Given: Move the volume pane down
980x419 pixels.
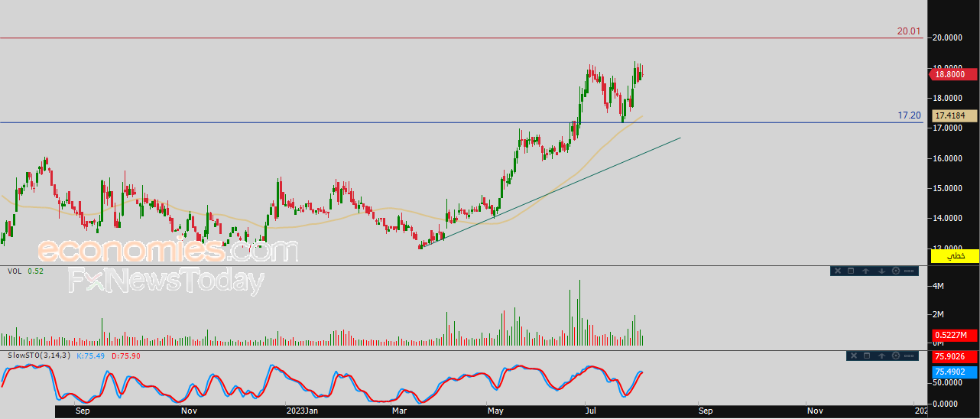Looking at the screenshot, I should 881,271.
